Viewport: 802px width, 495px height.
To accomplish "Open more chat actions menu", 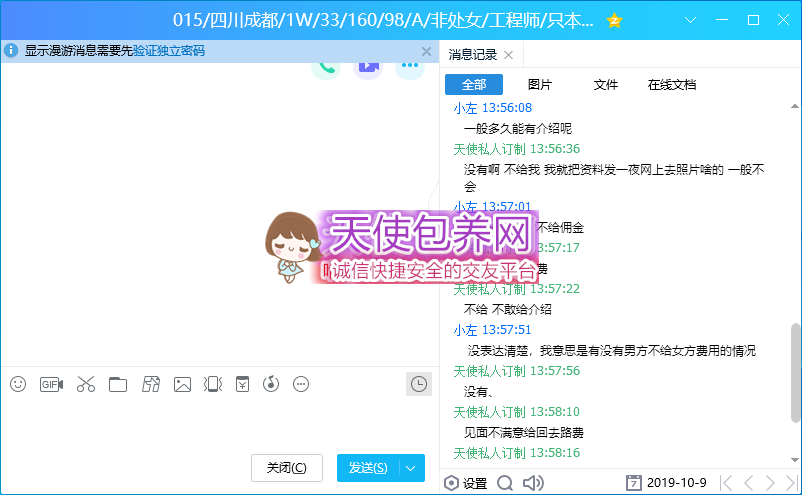I will [x=410, y=68].
